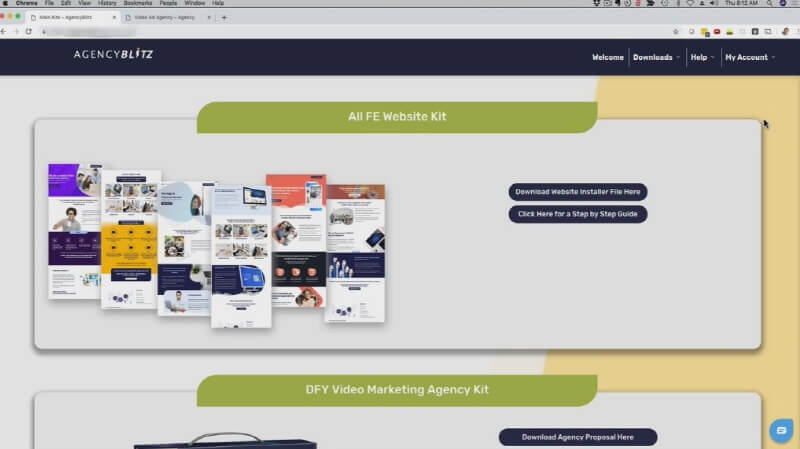Click the Dropbox icon in the menu bar
This screenshot has height=449, width=800.
tap(596, 3)
